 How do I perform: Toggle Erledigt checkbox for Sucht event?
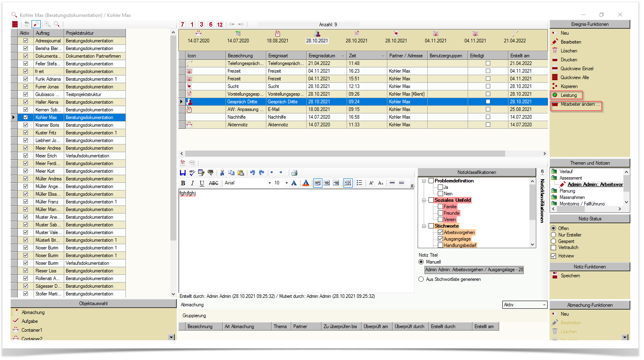pos(488,86)
